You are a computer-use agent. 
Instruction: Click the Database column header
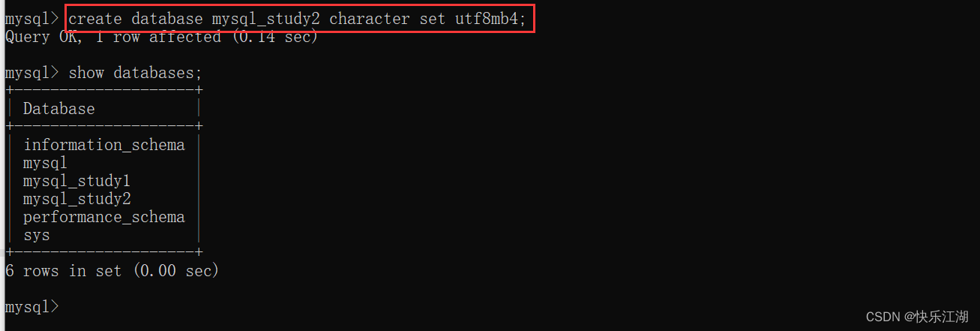pos(58,109)
